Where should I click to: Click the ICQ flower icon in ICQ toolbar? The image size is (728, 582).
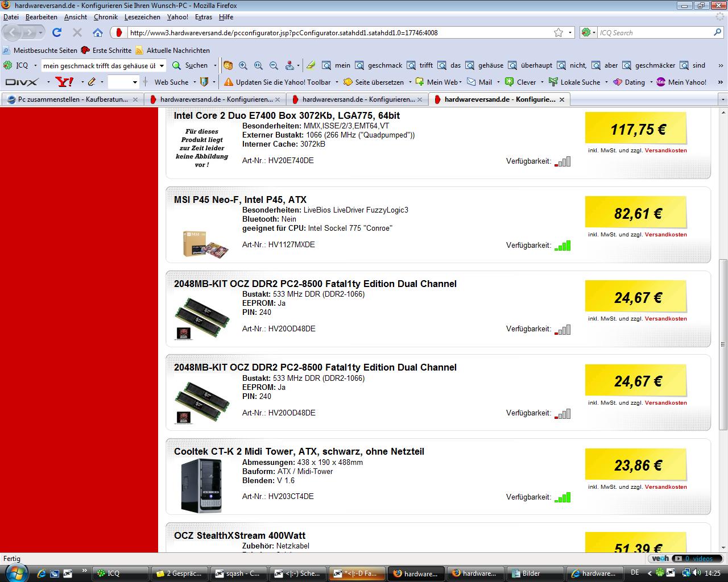click(x=8, y=65)
